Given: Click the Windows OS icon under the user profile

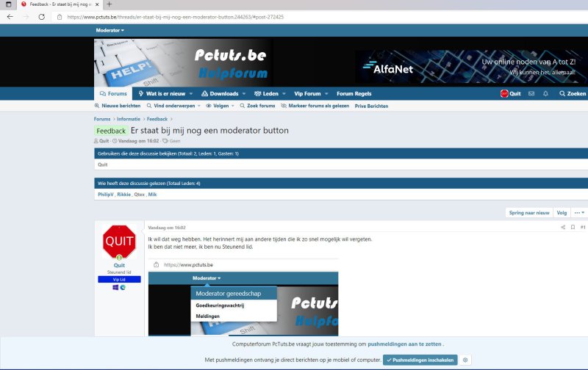Looking at the screenshot, I should (115, 288).
